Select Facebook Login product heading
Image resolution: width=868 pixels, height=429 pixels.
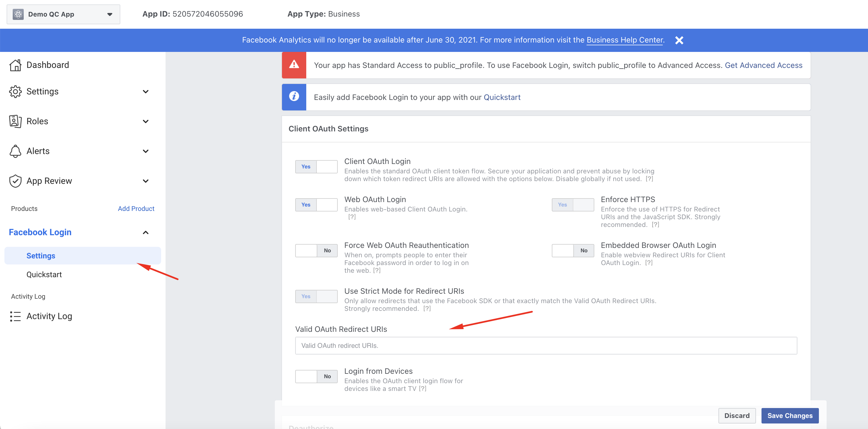40,232
